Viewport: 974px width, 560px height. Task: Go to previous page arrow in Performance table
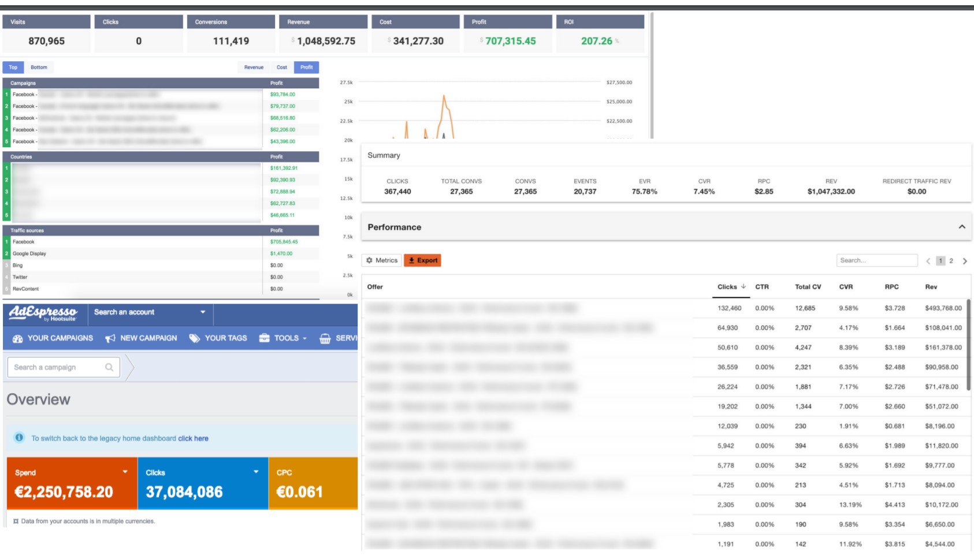tap(928, 261)
